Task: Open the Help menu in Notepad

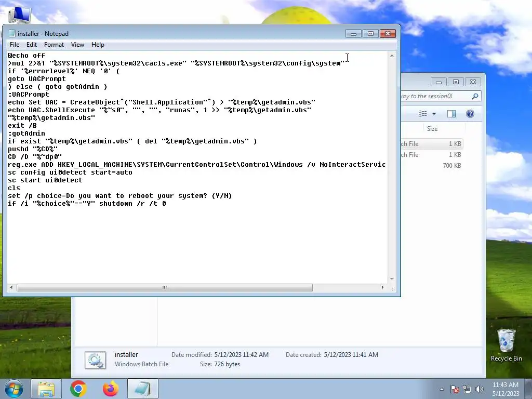Action: (98, 45)
